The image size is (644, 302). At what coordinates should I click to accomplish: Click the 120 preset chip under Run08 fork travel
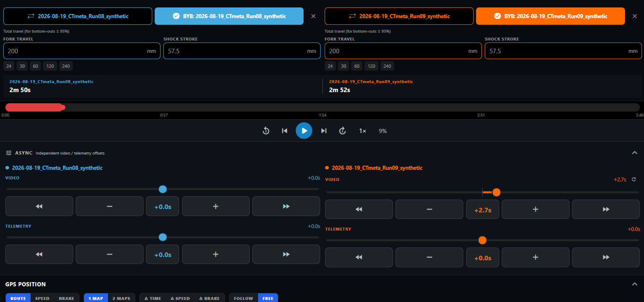(50, 66)
